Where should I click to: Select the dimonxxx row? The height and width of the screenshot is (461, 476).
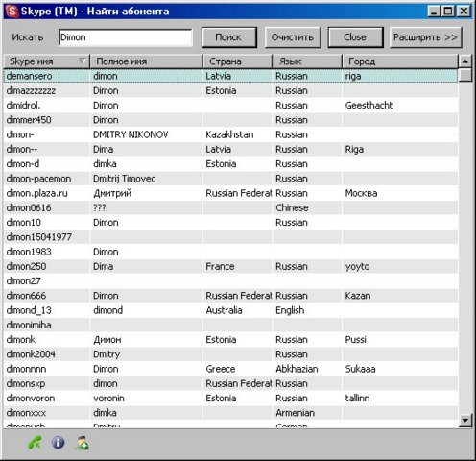[x=230, y=413]
